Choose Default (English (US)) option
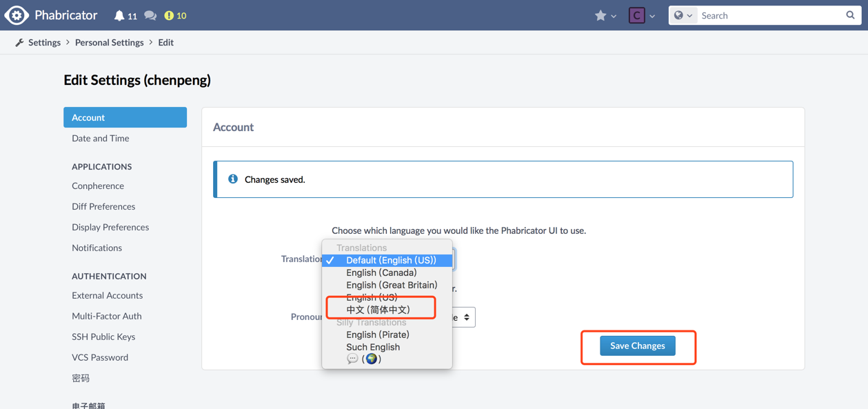 point(387,260)
